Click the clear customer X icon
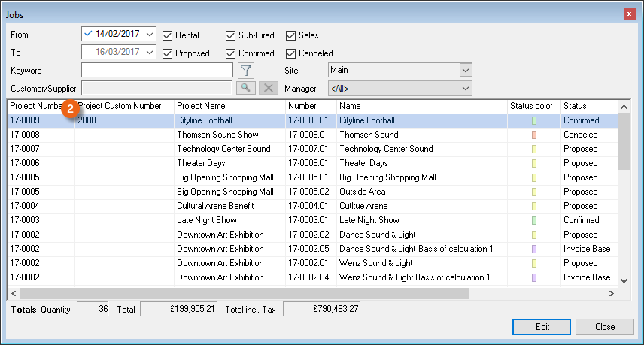The width and height of the screenshot is (644, 345). pyautogui.click(x=269, y=89)
